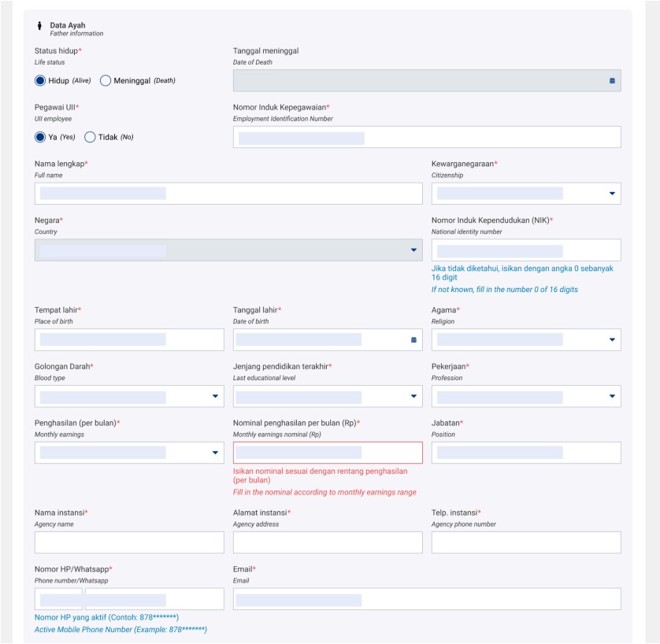Image resolution: width=660 pixels, height=644 pixels.
Task: Choose Ya (Yes) for Pegawai UII
Action: tap(40, 137)
